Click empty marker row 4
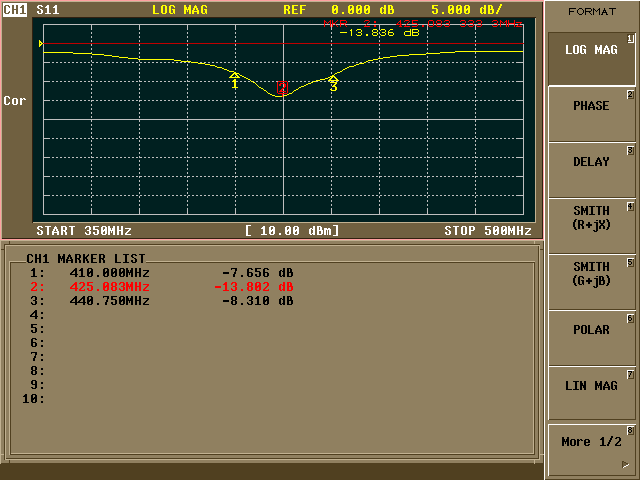Image resolution: width=640 pixels, height=480 pixels. tap(37, 315)
